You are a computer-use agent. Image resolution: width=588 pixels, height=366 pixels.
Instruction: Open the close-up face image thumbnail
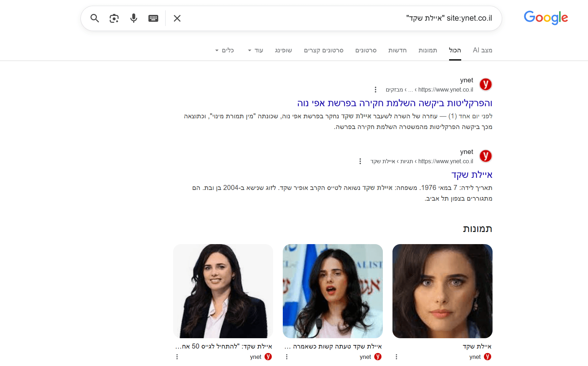click(x=442, y=291)
